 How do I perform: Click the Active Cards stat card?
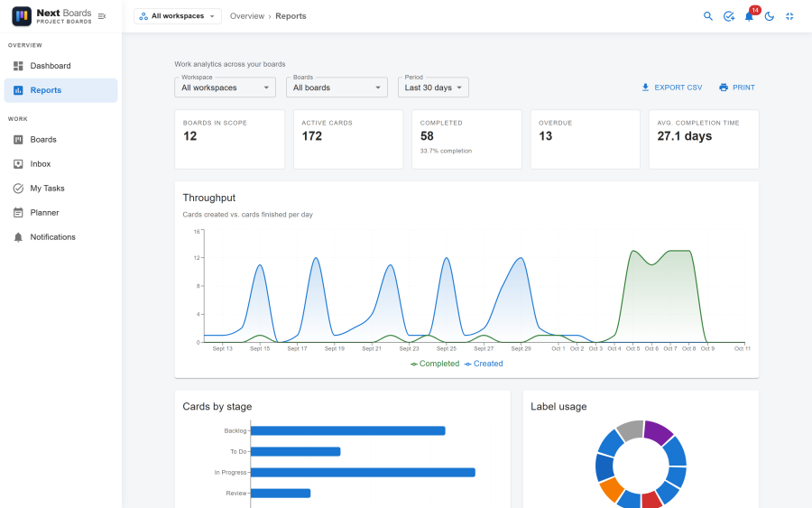coord(348,139)
